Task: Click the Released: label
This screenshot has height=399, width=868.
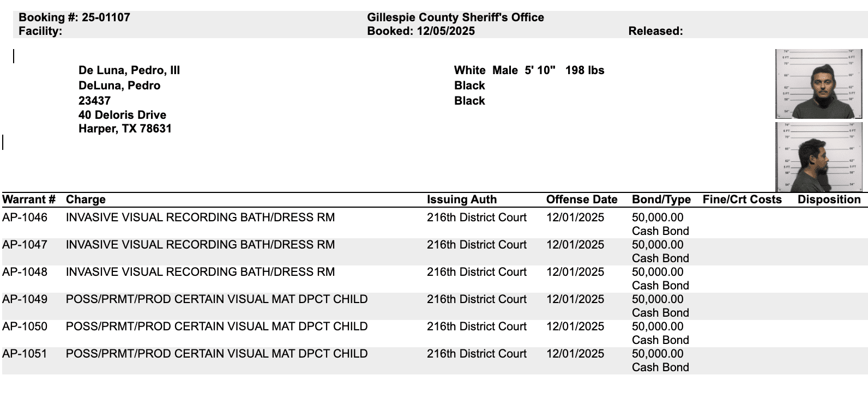Action: 655,31
